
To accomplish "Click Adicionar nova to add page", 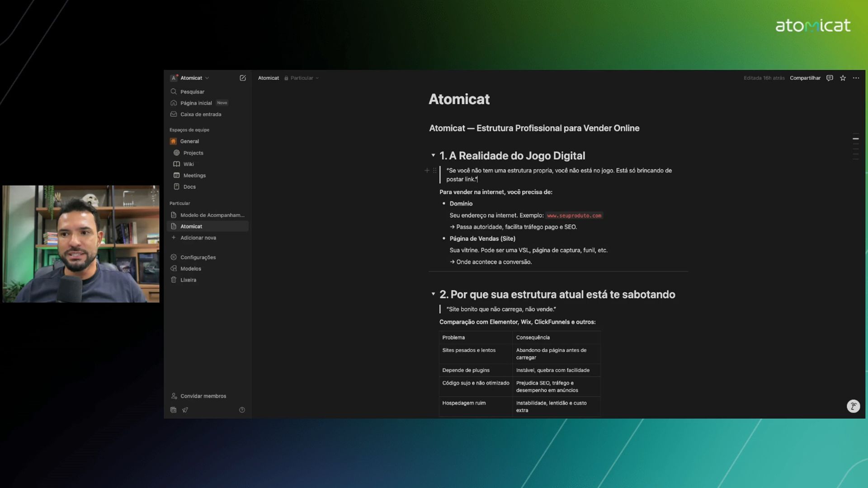I will [x=208, y=238].
